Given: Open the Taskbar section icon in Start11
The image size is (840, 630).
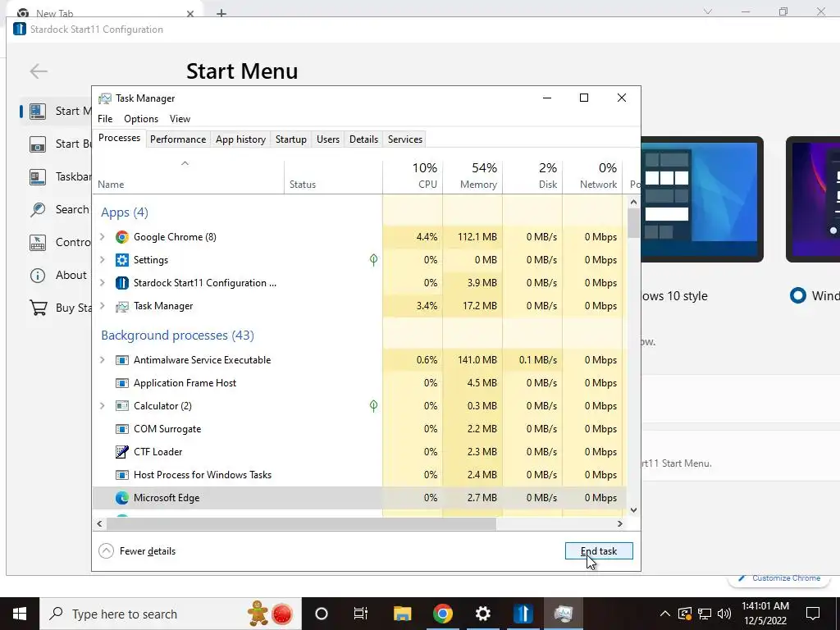Looking at the screenshot, I should pyautogui.click(x=38, y=177).
